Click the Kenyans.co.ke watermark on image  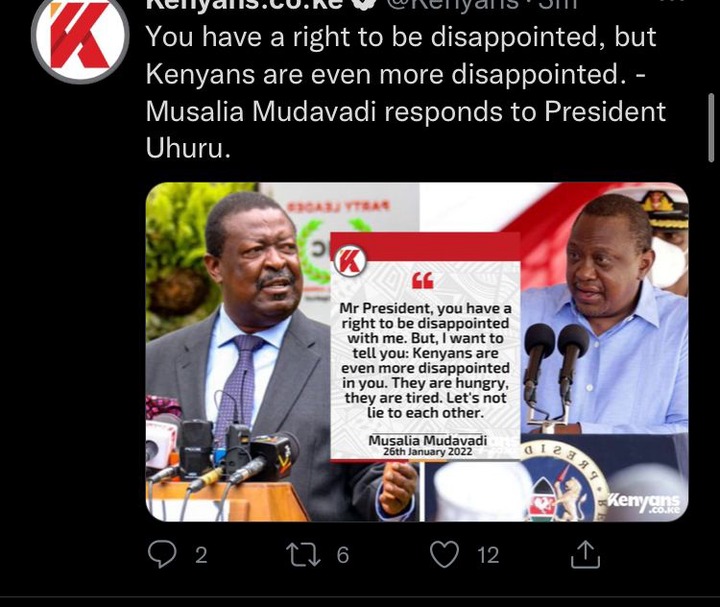(644, 503)
